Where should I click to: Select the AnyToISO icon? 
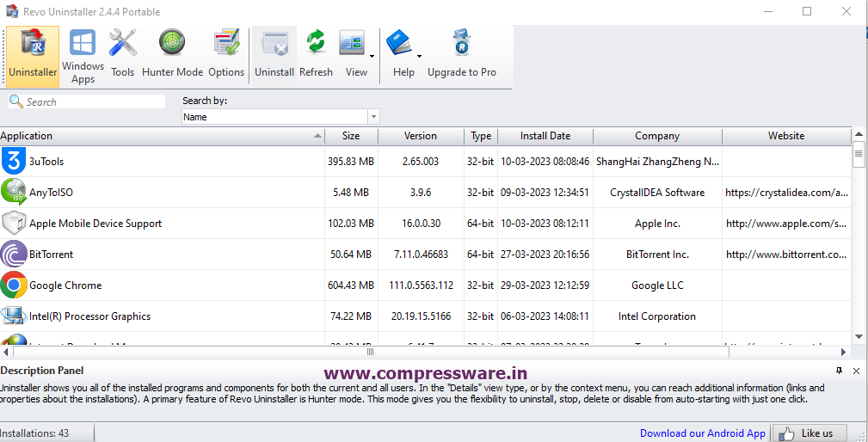tap(14, 193)
